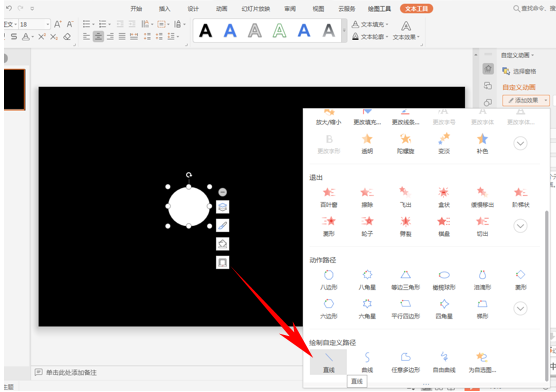This screenshot has height=392, width=556.
Task: Toggle justify text alignment
Action: (122, 36)
